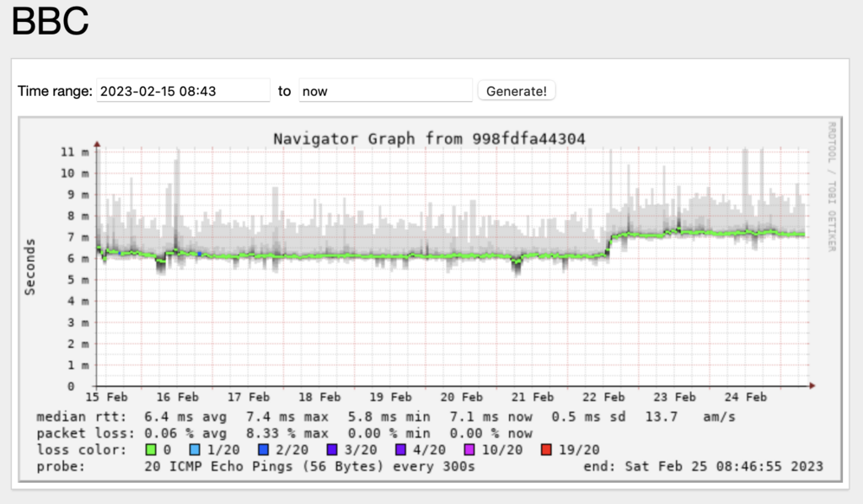This screenshot has height=504, width=863.
Task: Focus the start time range field
Action: point(183,91)
